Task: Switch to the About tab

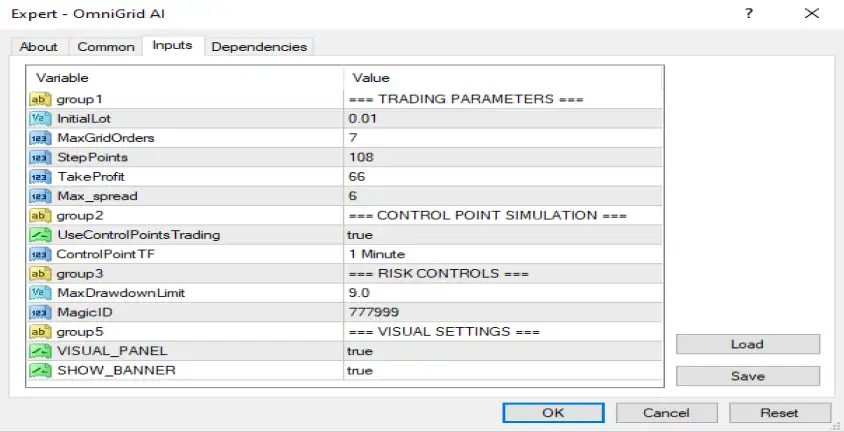Action: [x=39, y=47]
